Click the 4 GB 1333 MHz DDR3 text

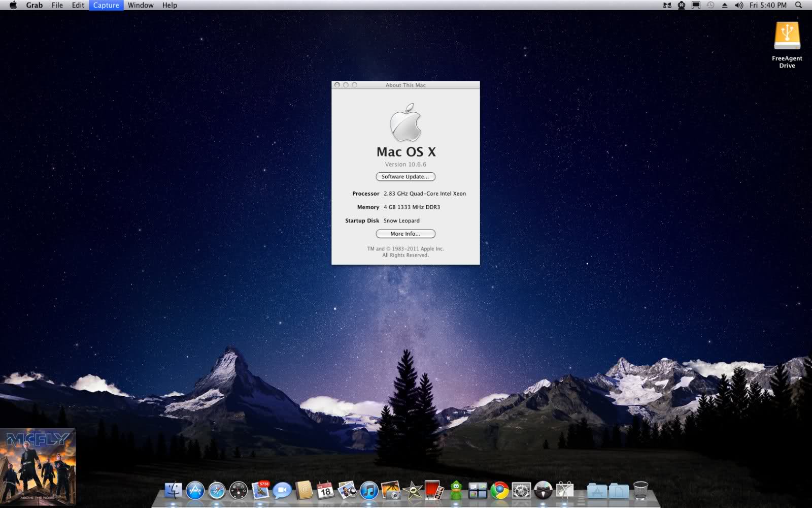(x=412, y=207)
